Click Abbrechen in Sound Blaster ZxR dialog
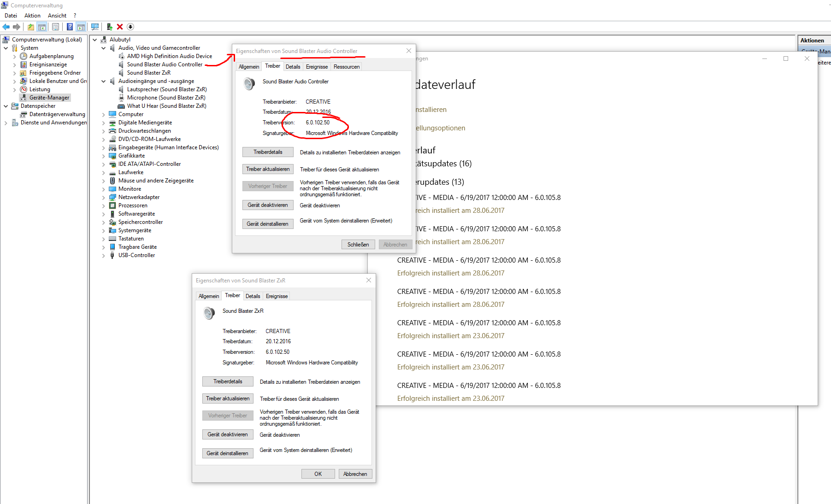 click(x=355, y=474)
